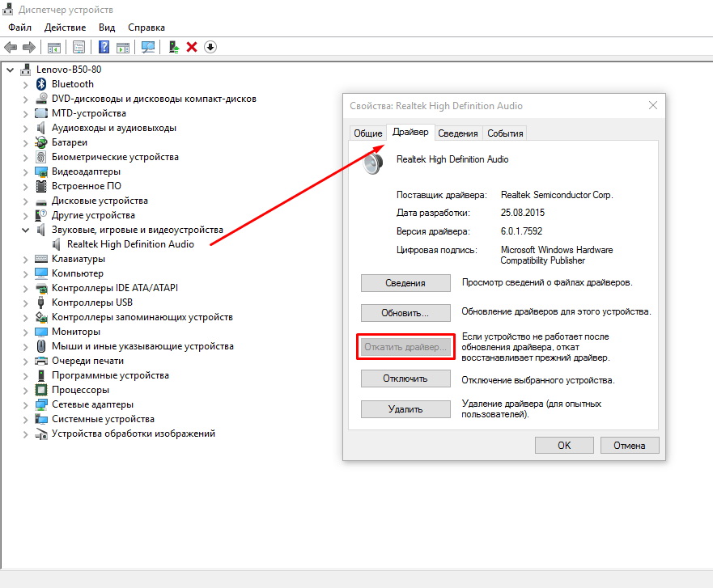Switch to the События tab

tap(505, 133)
